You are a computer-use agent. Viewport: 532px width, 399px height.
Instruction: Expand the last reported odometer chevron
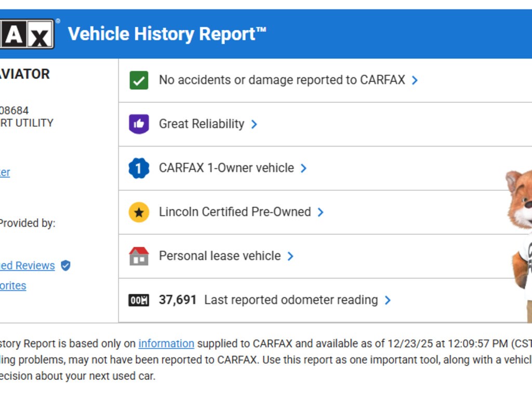pyautogui.click(x=388, y=300)
